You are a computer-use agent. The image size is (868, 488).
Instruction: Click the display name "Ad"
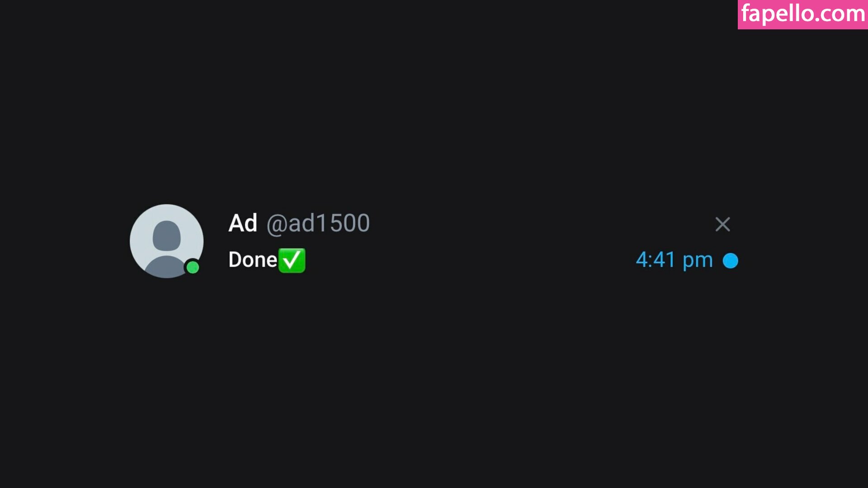click(243, 223)
